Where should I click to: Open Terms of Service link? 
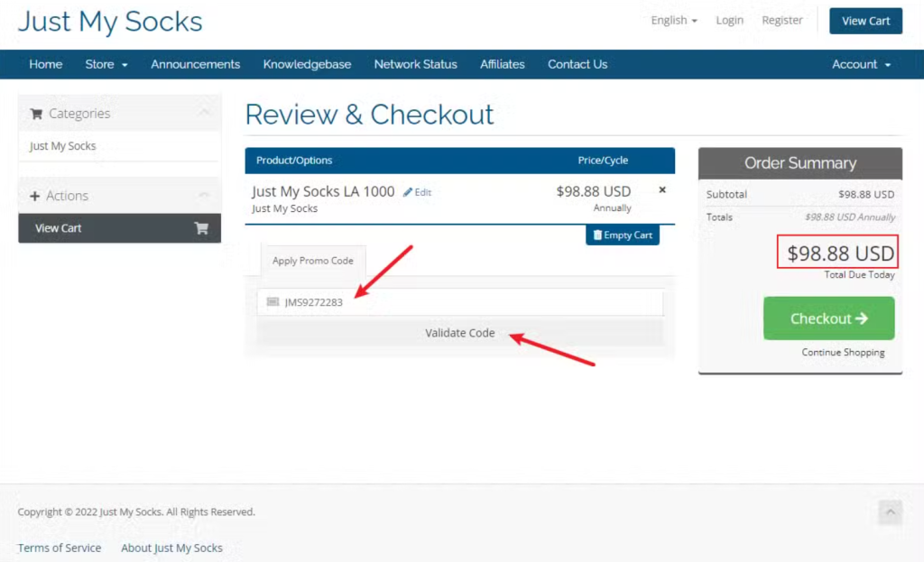pos(60,548)
